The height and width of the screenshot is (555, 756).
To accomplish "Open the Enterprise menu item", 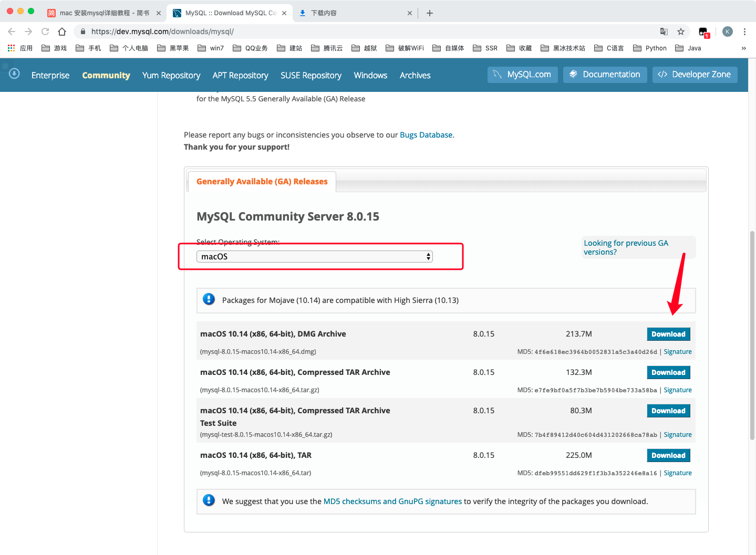I will tap(50, 75).
